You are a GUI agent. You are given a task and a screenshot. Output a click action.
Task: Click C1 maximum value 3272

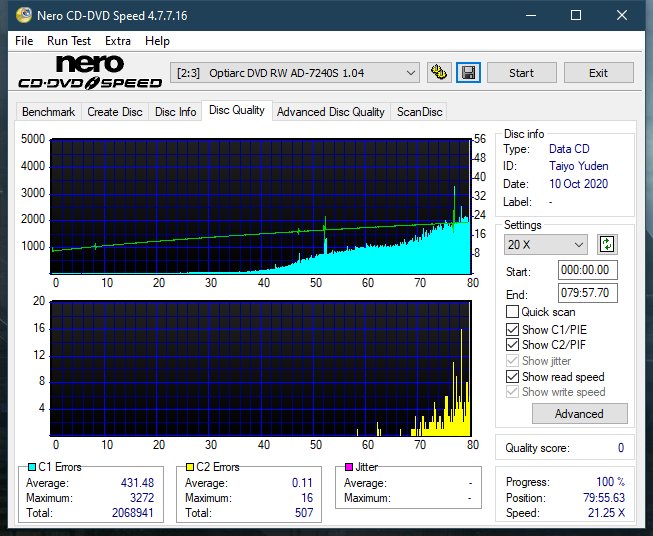coord(142,498)
